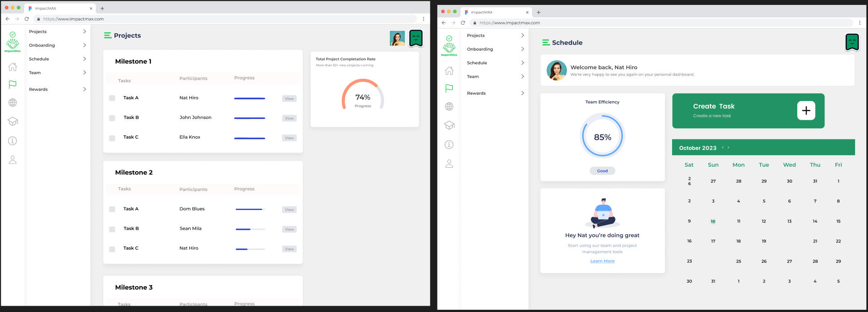Click user avatar photo in Projects header

(397, 38)
